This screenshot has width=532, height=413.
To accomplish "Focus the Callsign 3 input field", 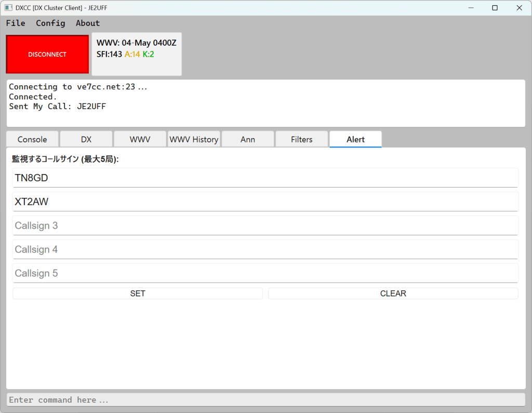I will (x=265, y=225).
